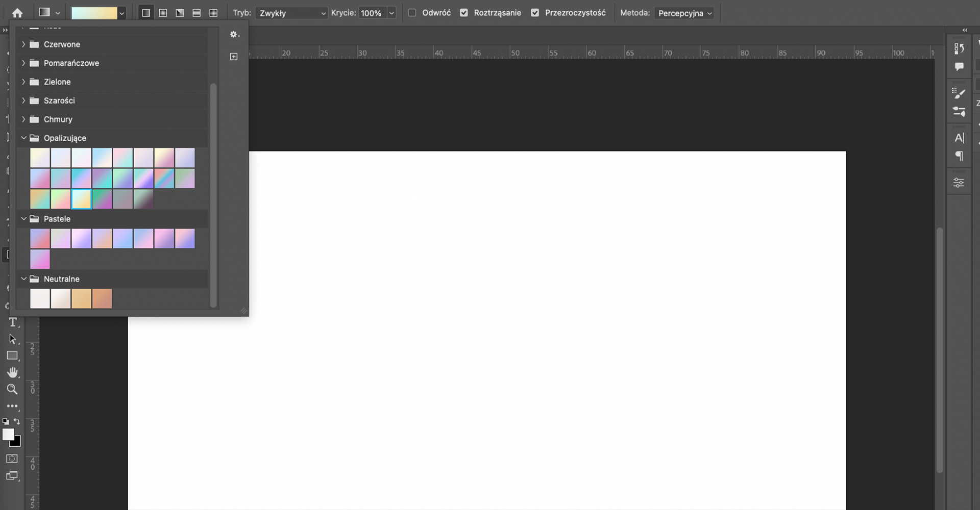Click the canvas vertical scrollbar
The image size is (980, 510).
940,350
